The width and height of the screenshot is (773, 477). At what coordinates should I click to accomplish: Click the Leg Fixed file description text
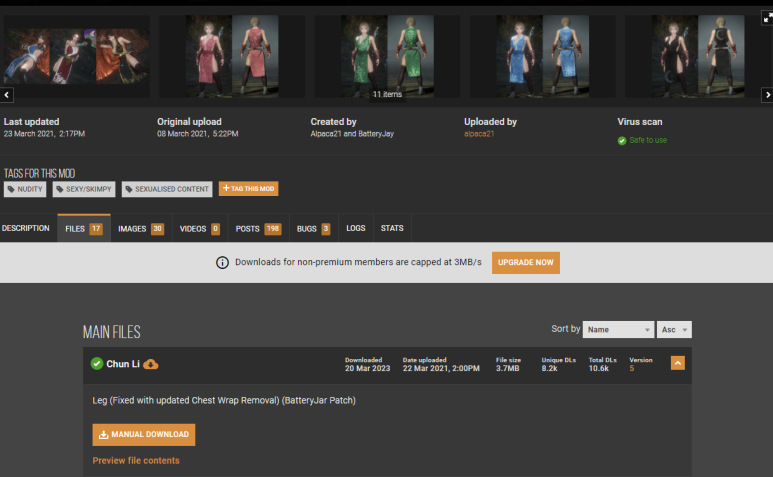tap(224, 401)
